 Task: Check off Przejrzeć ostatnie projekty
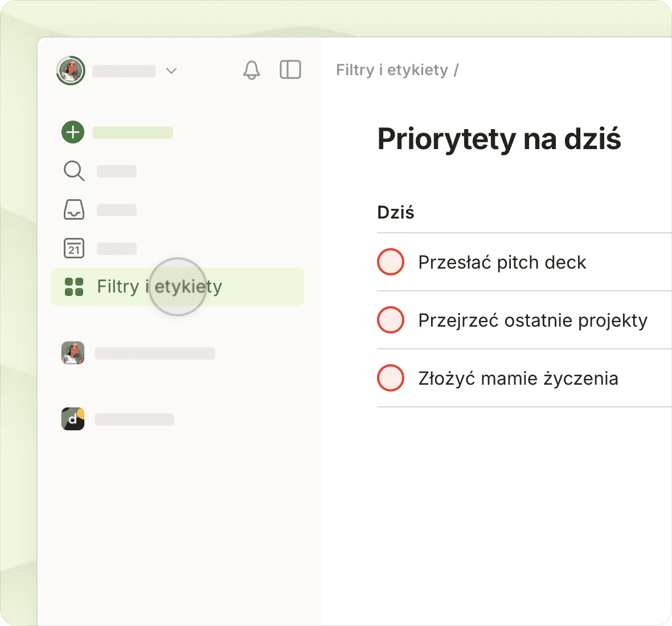(391, 320)
